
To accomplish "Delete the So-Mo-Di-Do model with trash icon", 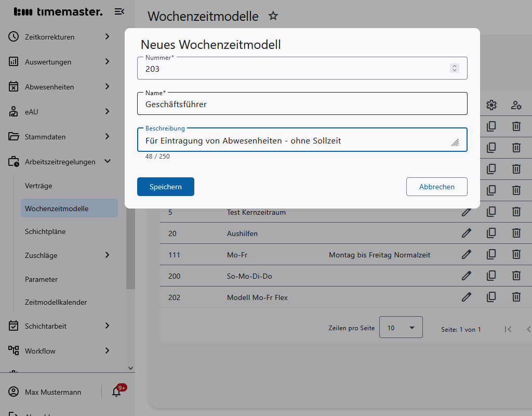I will [x=516, y=276].
